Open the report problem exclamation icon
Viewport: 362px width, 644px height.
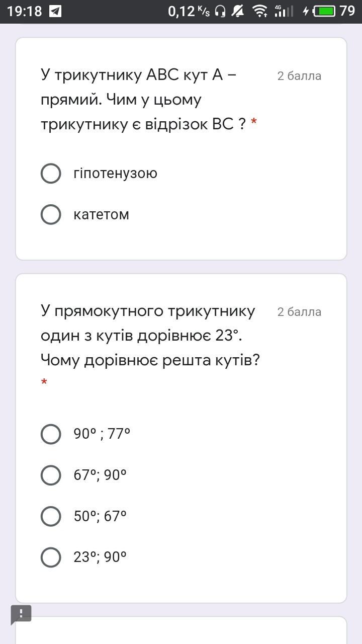click(x=21, y=614)
